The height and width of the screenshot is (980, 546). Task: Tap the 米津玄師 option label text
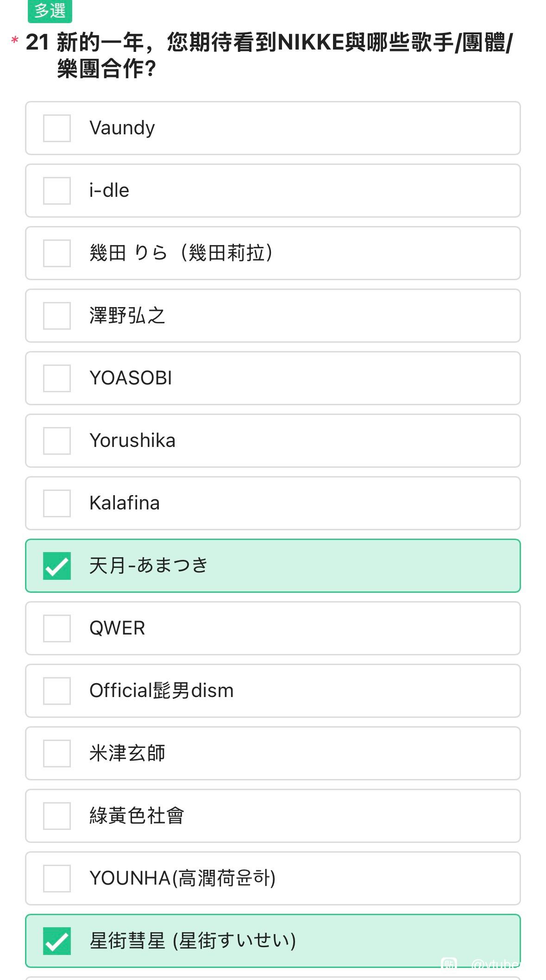coord(127,754)
